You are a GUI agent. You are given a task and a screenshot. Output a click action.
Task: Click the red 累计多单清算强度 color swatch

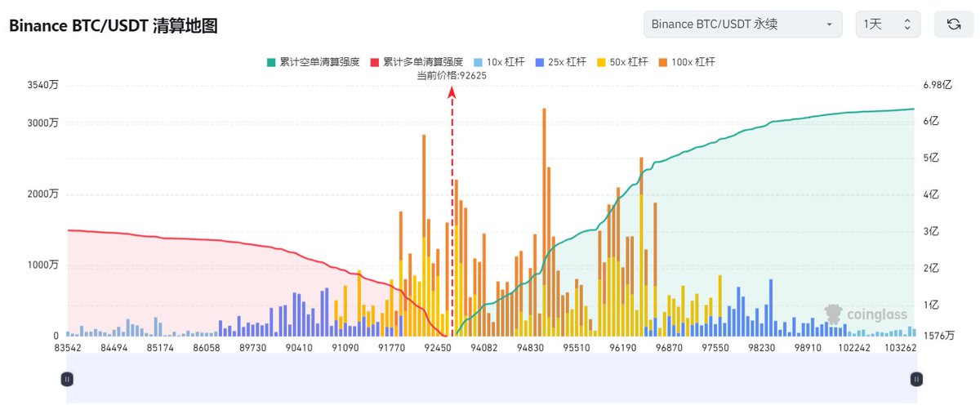[x=375, y=62]
